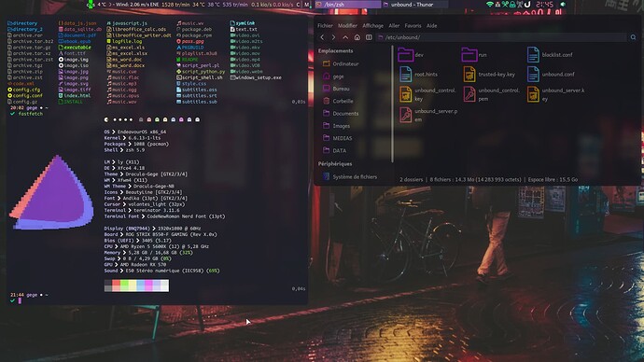Select the unbound.conf file icon

pyautogui.click(x=533, y=75)
